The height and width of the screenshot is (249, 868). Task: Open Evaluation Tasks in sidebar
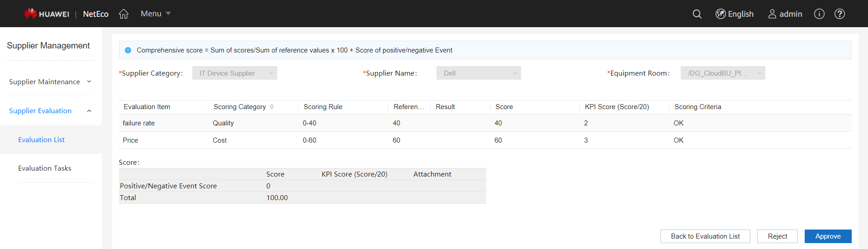pos(45,168)
